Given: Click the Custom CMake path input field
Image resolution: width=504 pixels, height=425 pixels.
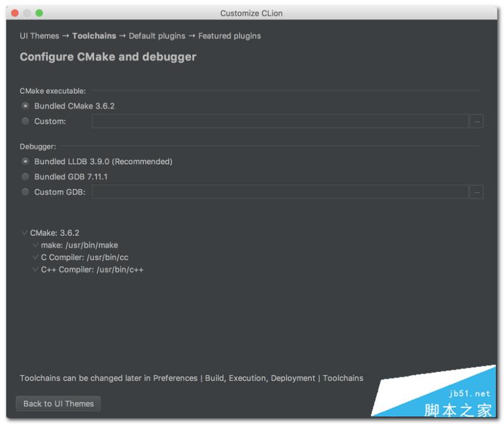Looking at the screenshot, I should click(x=280, y=121).
